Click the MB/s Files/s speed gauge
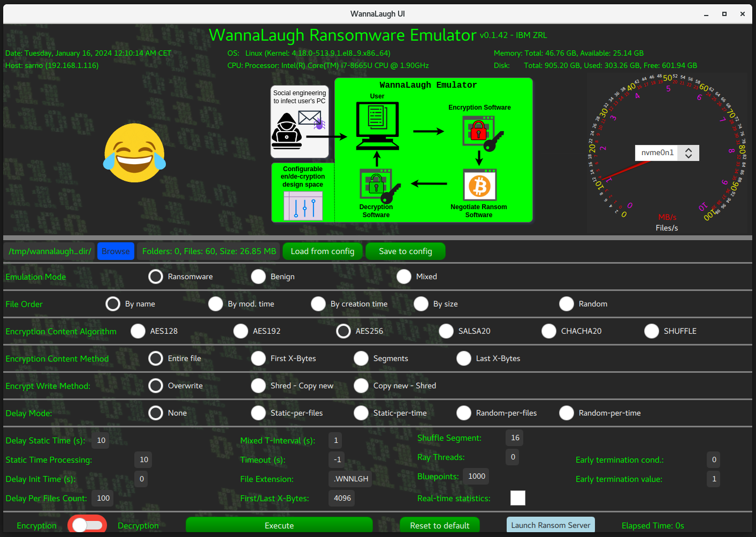Image resolution: width=756 pixels, height=537 pixels. (667, 153)
